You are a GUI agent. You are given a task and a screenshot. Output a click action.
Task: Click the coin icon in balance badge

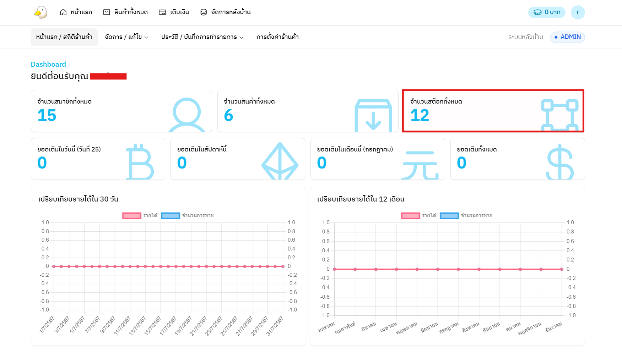pyautogui.click(x=538, y=12)
